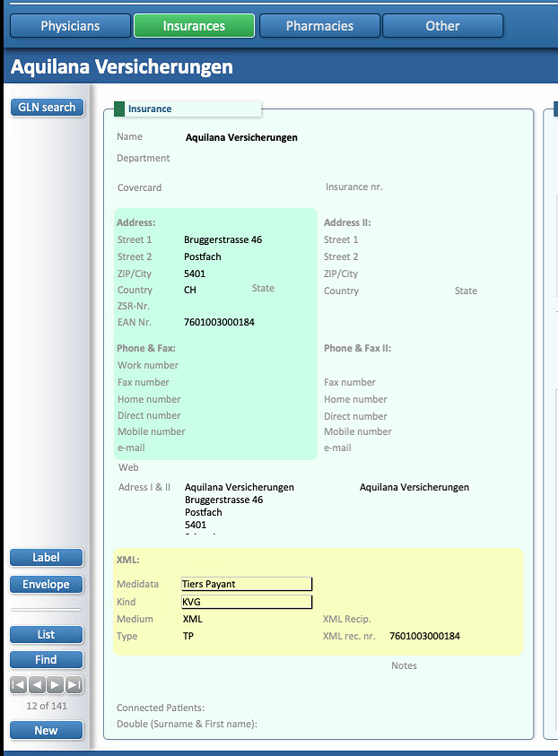The width and height of the screenshot is (558, 756).
Task: Click the record counter 12 of 141
Action: tap(47, 706)
